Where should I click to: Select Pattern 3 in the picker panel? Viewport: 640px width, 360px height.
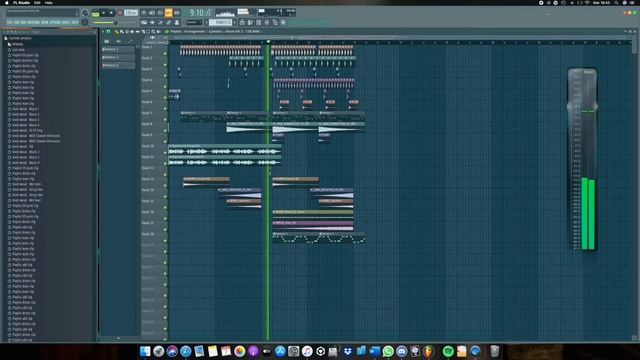click(x=118, y=65)
